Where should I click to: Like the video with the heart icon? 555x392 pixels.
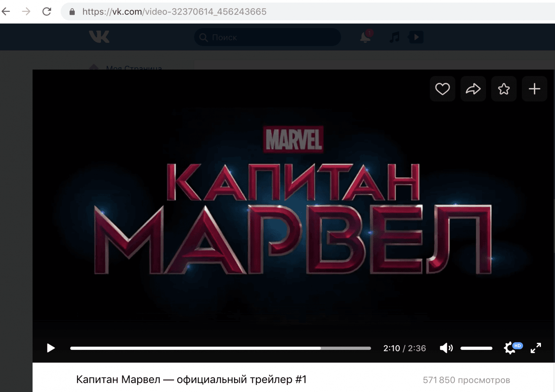pos(443,89)
